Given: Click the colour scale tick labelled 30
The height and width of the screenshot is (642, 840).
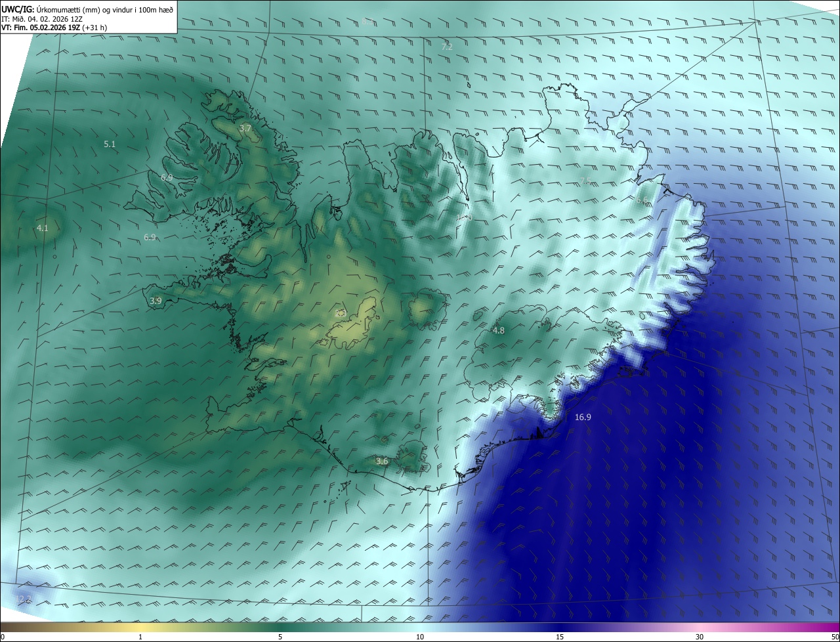Looking at the screenshot, I should (700, 637).
